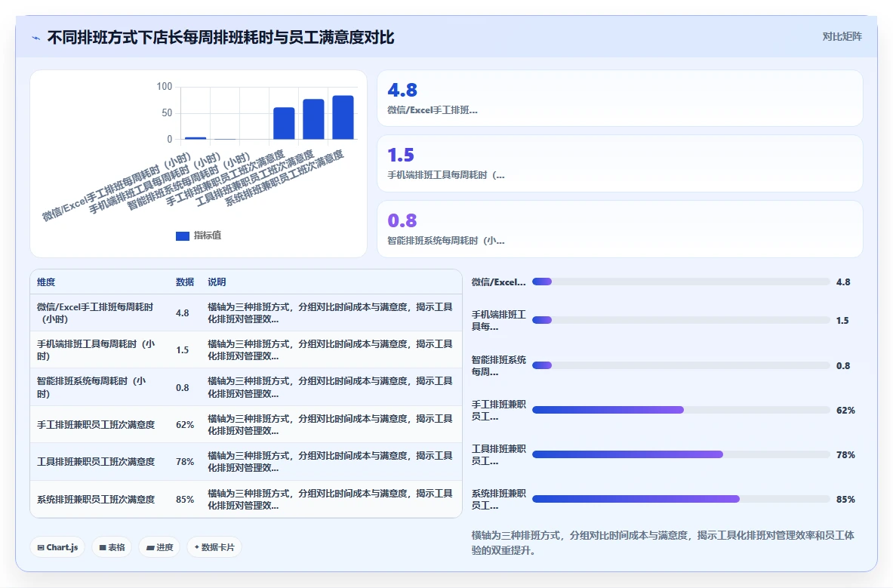Click the 智能排班系统 progress bar showing 0.8
The height and width of the screenshot is (588, 893).
pyautogui.click(x=681, y=365)
